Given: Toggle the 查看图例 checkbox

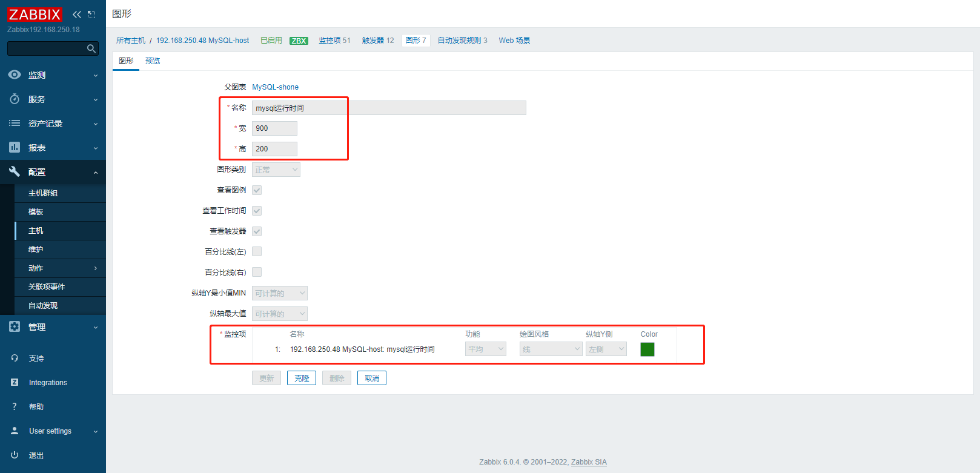Looking at the screenshot, I should pos(257,190).
